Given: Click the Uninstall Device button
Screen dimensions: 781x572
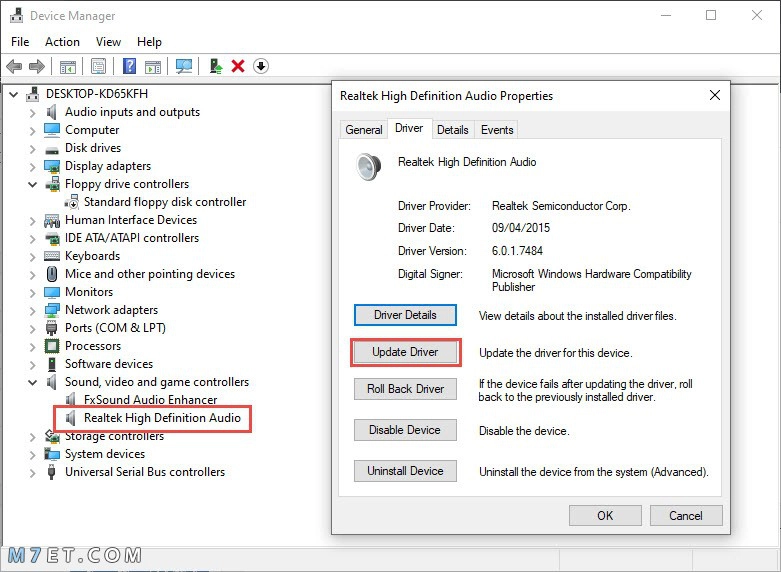Looking at the screenshot, I should 405,471.
